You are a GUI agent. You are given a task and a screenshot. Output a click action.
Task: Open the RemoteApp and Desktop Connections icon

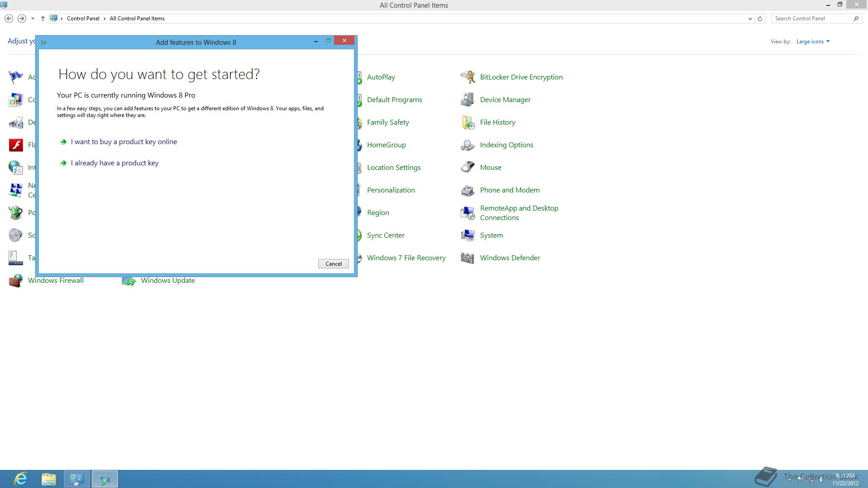pos(467,213)
